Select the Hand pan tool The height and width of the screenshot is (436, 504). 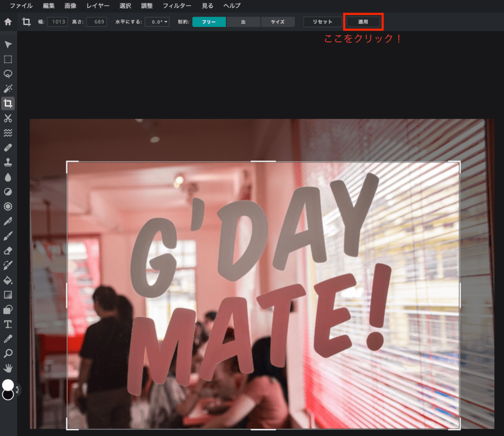click(8, 368)
